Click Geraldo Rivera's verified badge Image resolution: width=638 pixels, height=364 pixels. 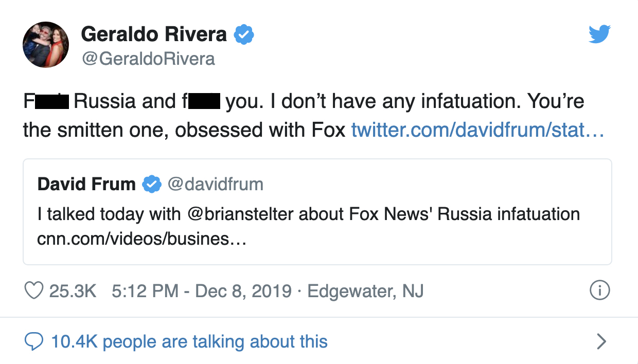[x=245, y=34]
